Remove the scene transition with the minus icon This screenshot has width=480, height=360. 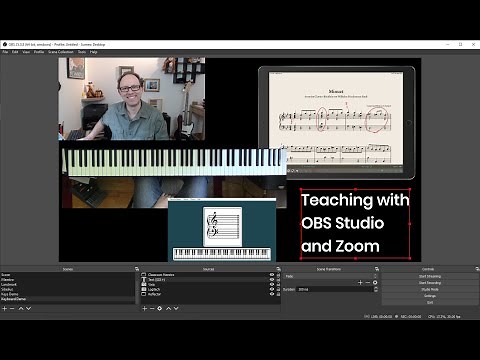click(368, 282)
